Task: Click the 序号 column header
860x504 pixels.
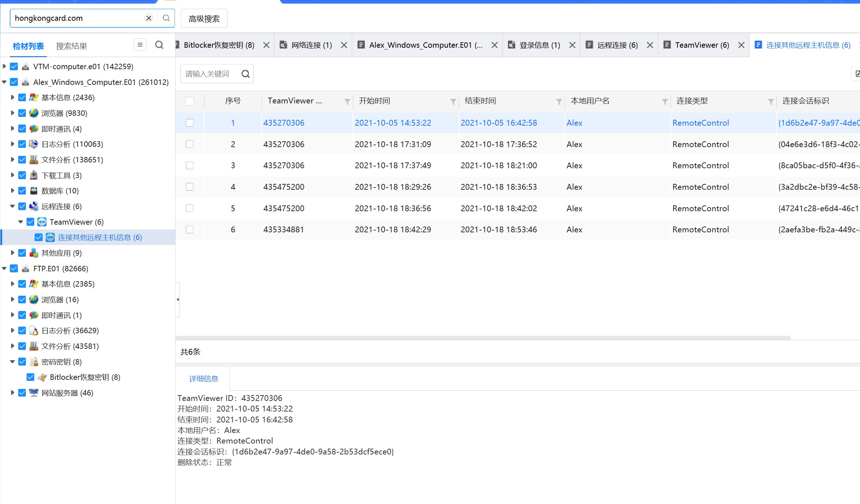Action: click(233, 101)
